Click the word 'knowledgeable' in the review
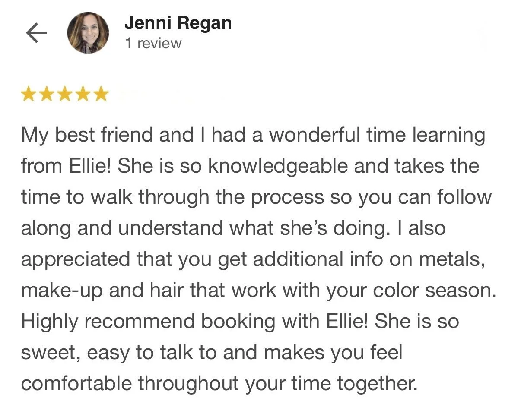521x420 pixels. point(278,167)
